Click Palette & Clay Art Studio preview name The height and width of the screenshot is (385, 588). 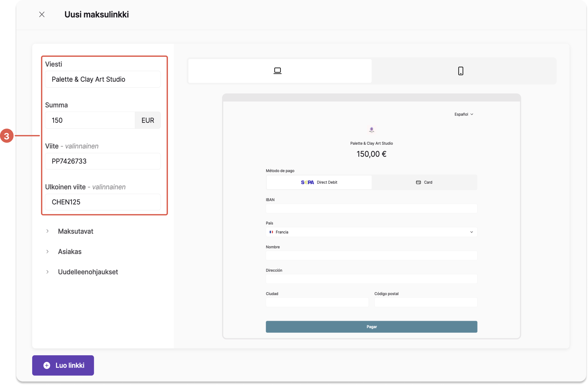point(371,143)
